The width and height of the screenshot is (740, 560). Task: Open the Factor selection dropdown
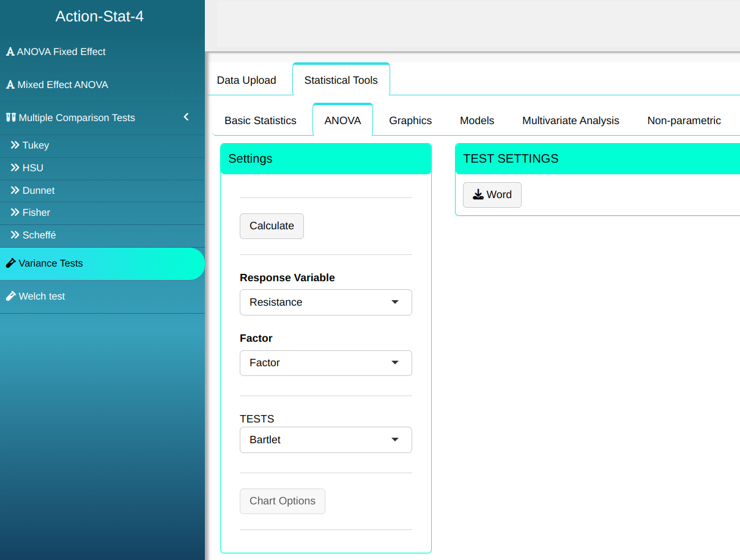325,363
